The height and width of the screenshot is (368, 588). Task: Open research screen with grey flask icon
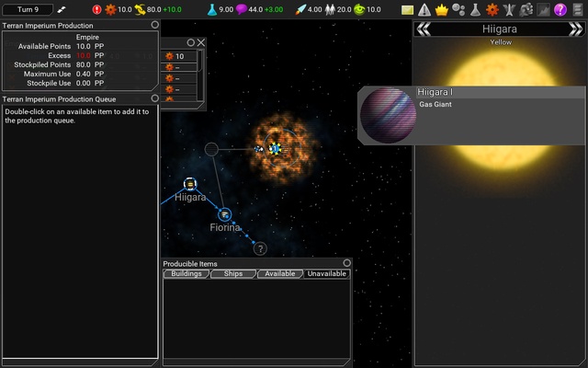(x=475, y=10)
